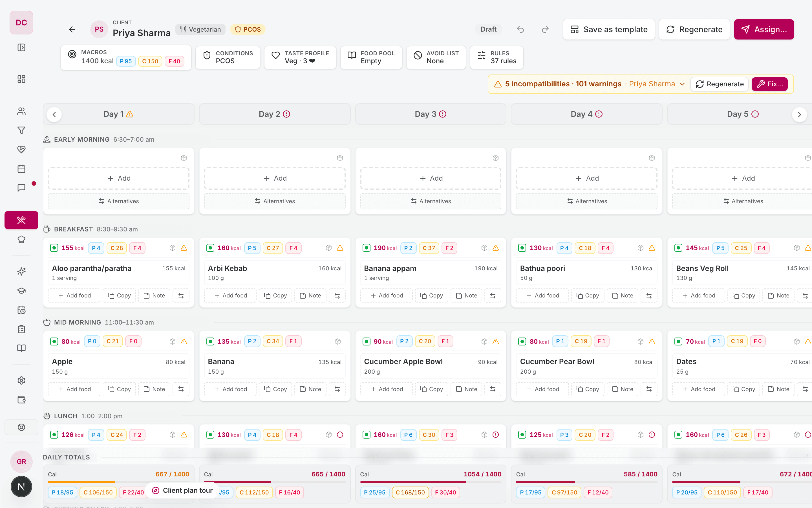Open the chef hat icon in sidebar
The height and width of the screenshot is (508, 812).
[x=21, y=239]
